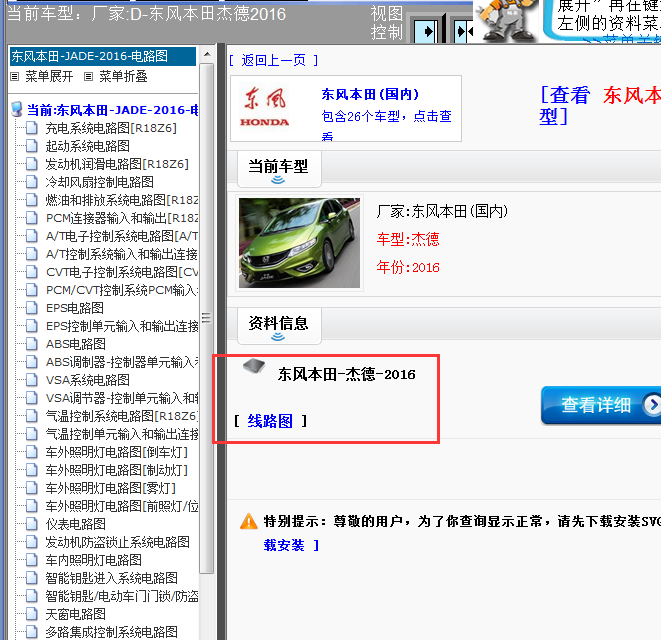Click the document icon for 车外照明灯电路图[雾灯]
This screenshot has height=640, width=661.
pyautogui.click(x=32, y=488)
